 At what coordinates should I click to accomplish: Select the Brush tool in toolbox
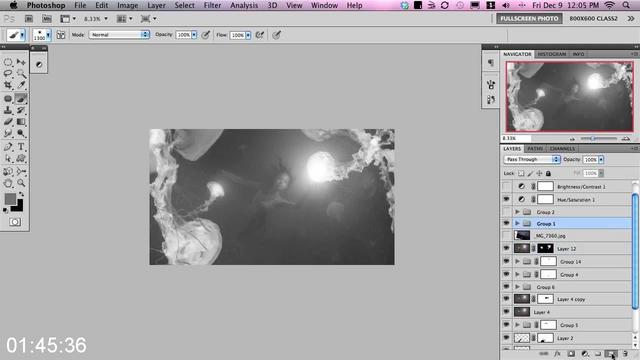pos(21,98)
